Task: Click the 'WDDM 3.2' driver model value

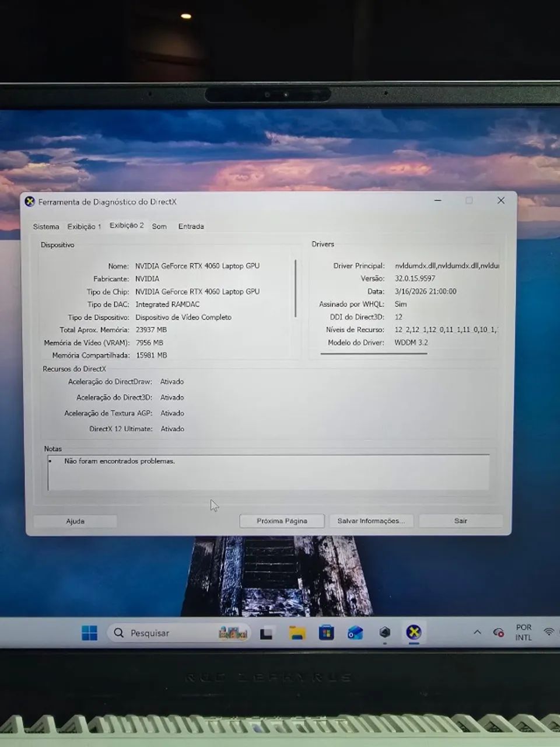Action: coord(411,343)
